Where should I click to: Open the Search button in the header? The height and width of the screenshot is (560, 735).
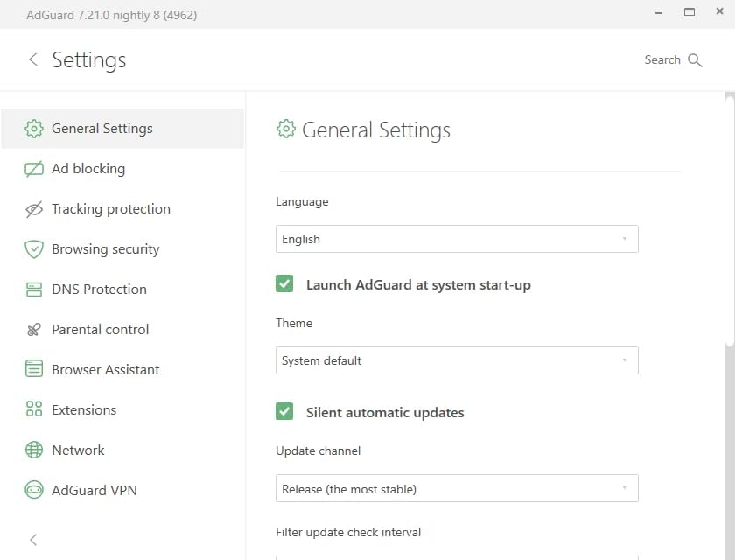click(x=673, y=59)
